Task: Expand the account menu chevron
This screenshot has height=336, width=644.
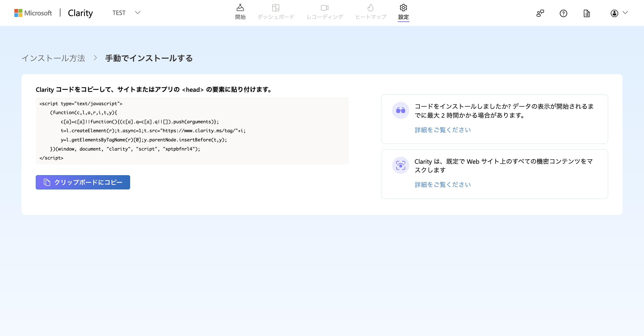Action: (625, 13)
